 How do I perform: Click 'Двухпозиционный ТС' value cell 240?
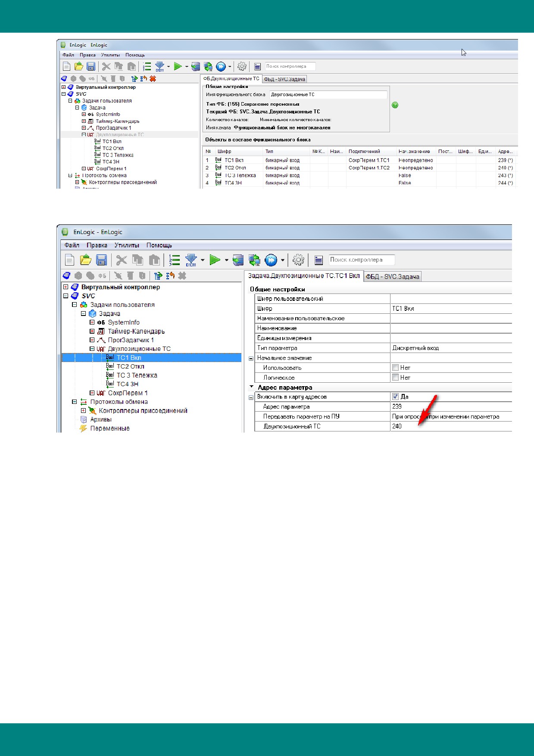point(451,426)
